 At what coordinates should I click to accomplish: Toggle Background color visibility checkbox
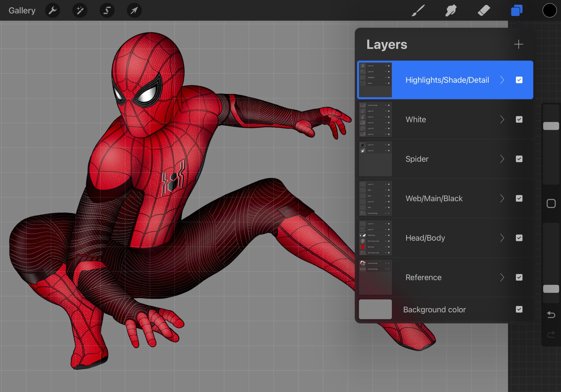click(519, 309)
